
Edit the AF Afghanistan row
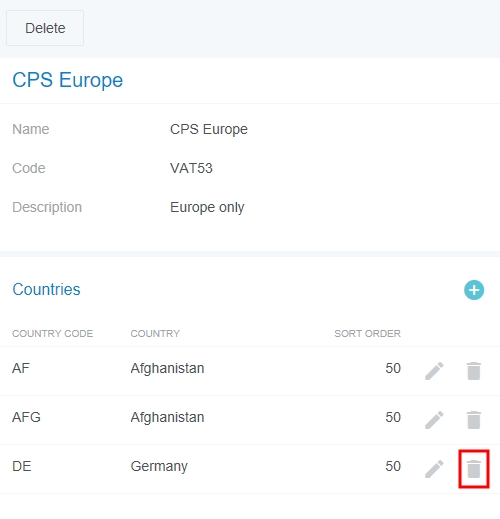(434, 371)
